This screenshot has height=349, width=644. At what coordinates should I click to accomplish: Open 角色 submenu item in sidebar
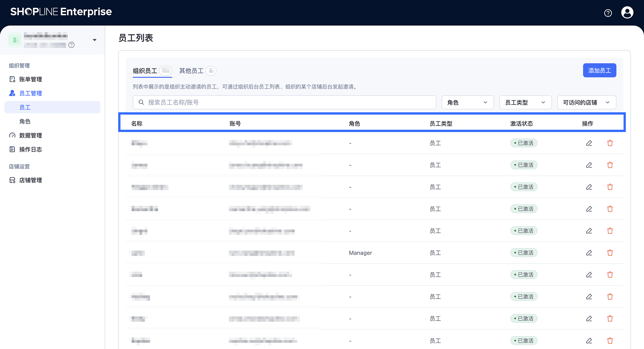pyautogui.click(x=25, y=121)
